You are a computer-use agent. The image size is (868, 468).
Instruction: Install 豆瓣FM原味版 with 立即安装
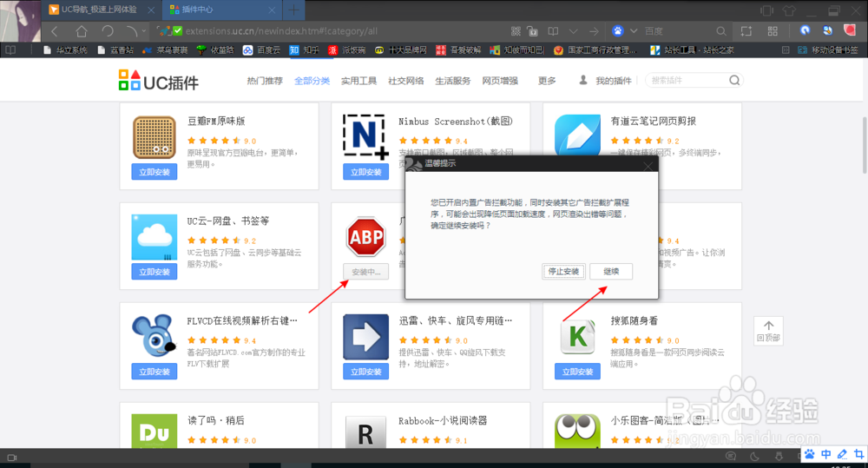pyautogui.click(x=155, y=172)
